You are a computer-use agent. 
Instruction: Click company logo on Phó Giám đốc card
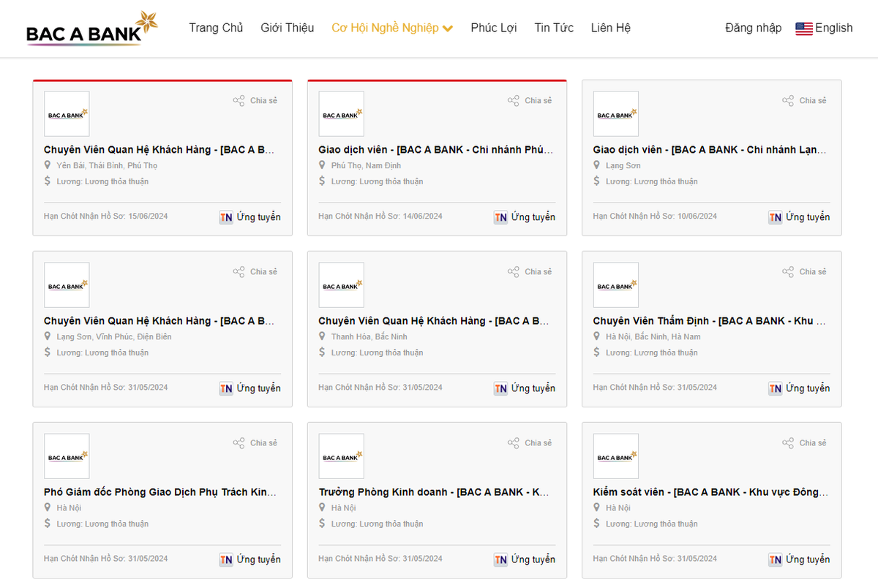click(x=67, y=456)
